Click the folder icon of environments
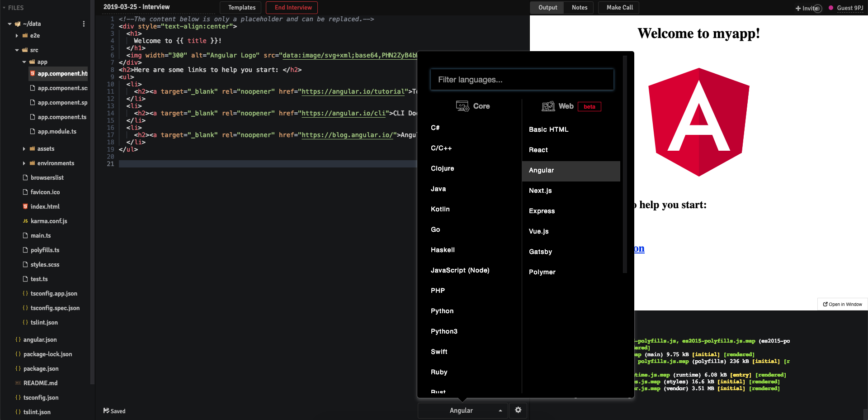The height and width of the screenshot is (420, 868). (x=33, y=163)
